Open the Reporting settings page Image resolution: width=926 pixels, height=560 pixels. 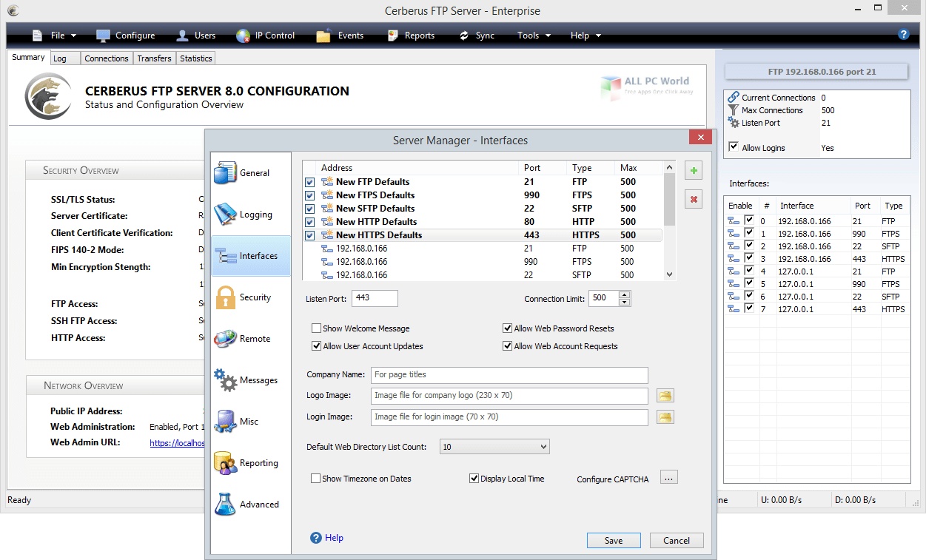tap(225, 462)
